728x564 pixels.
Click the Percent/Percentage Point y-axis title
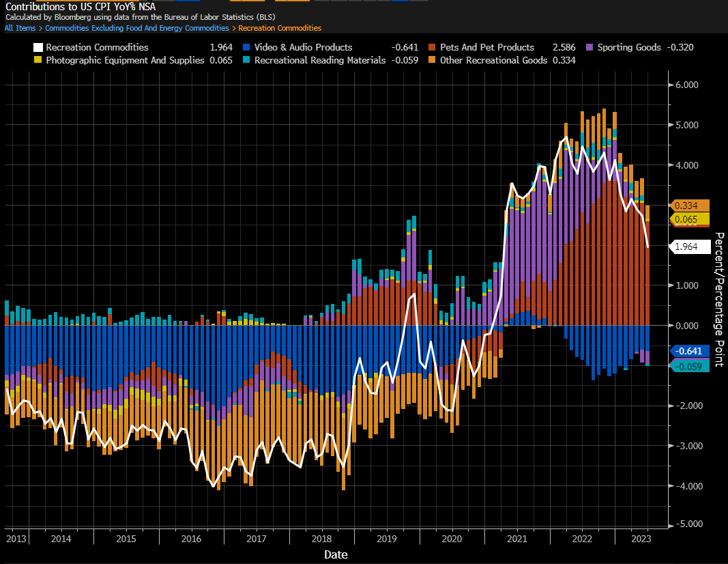tap(719, 300)
